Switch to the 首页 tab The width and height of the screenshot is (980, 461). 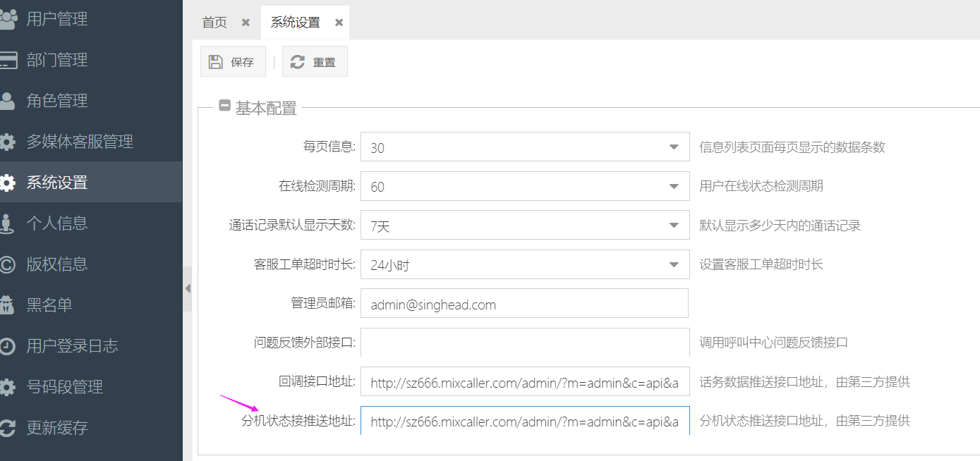(x=214, y=23)
